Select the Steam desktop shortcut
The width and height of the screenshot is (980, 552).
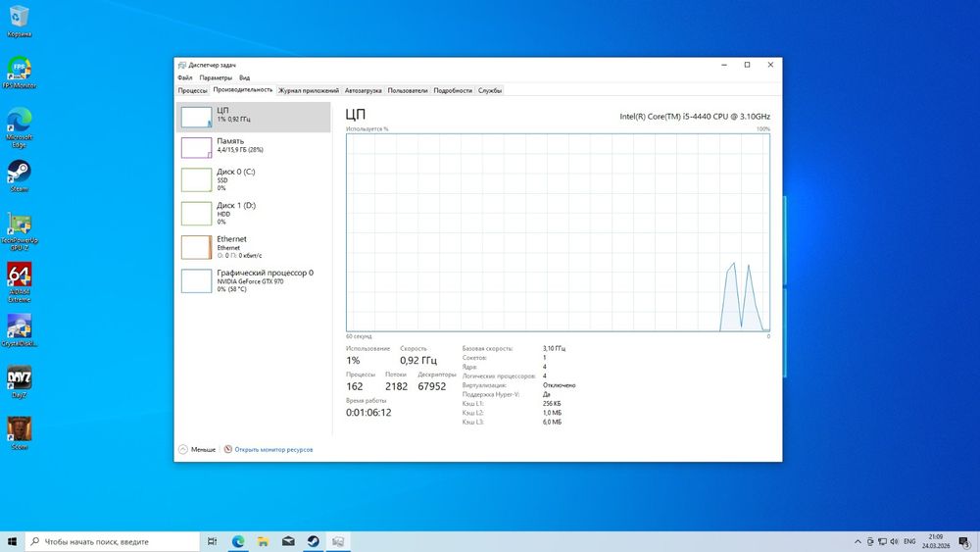19,176
